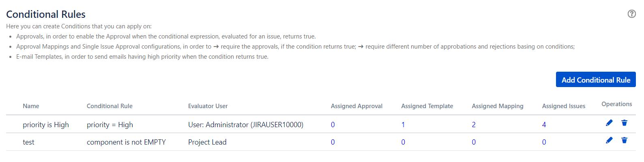The height and width of the screenshot is (162, 644).
Task: Delete the 'priority is High' rule
Action: pyautogui.click(x=624, y=123)
